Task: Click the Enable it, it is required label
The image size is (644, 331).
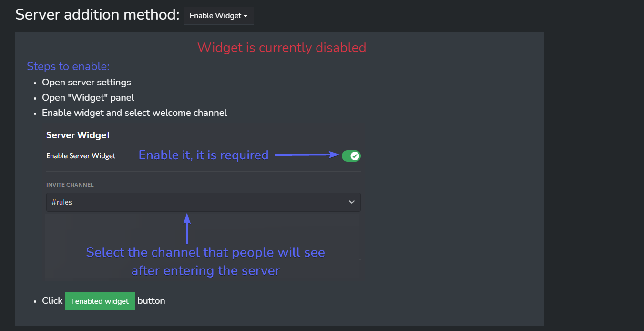Action: pyautogui.click(x=203, y=155)
